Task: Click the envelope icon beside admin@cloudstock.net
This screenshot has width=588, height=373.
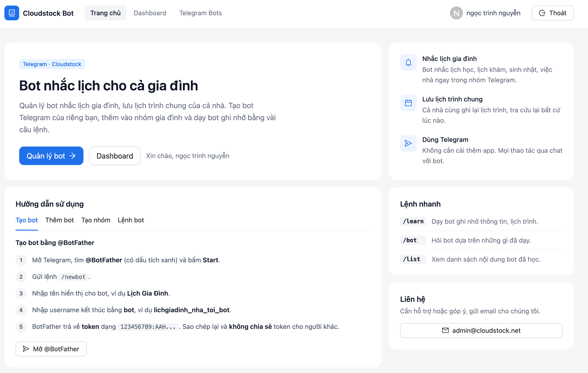Action: 445,330
